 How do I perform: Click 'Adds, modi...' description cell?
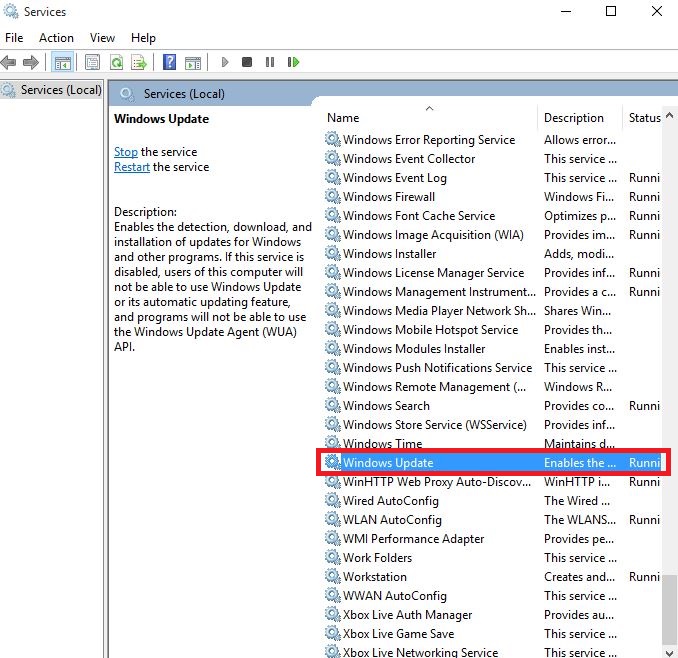click(x=579, y=254)
